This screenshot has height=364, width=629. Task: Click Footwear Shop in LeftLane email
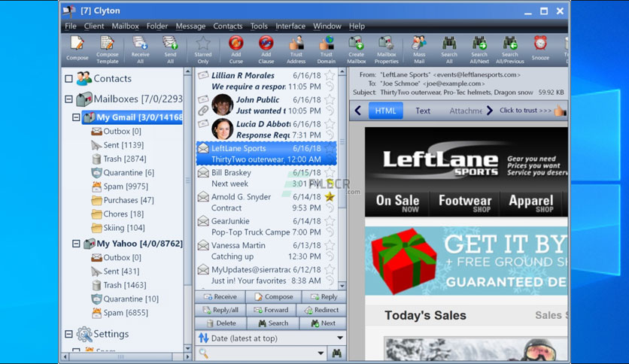point(464,204)
